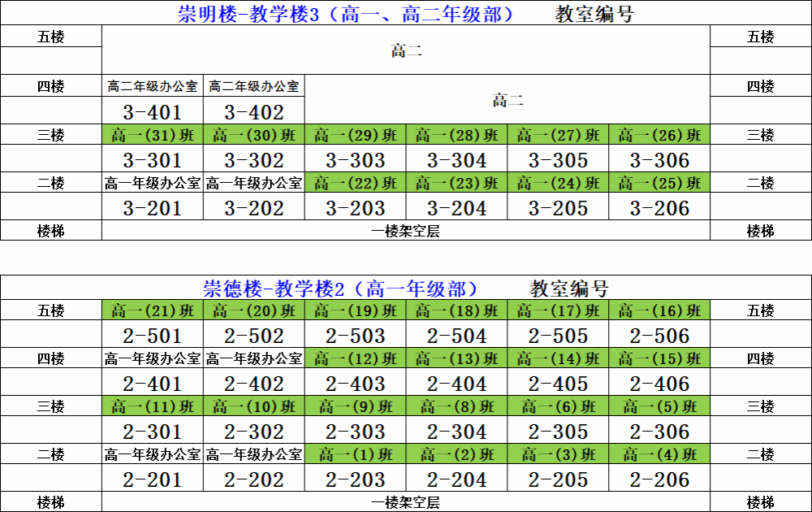Image resolution: width=812 pixels, height=512 pixels.
Task: Select room number 2-405
Action: click(x=559, y=384)
